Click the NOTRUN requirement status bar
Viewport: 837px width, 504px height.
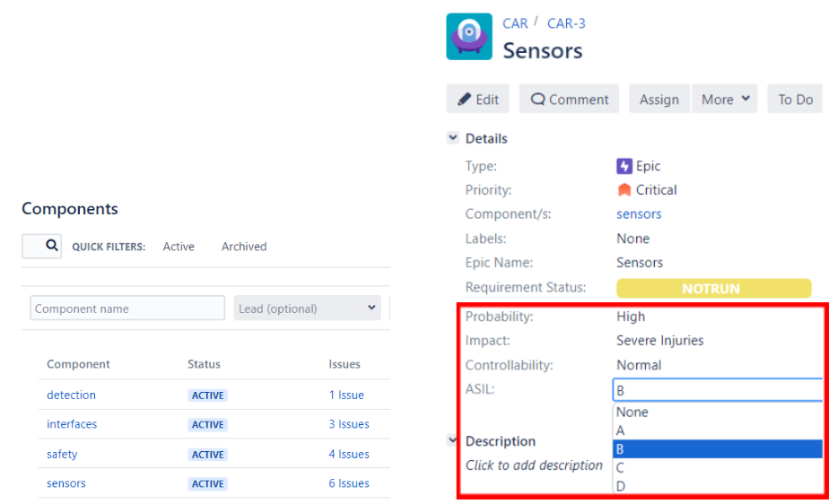[x=714, y=288]
